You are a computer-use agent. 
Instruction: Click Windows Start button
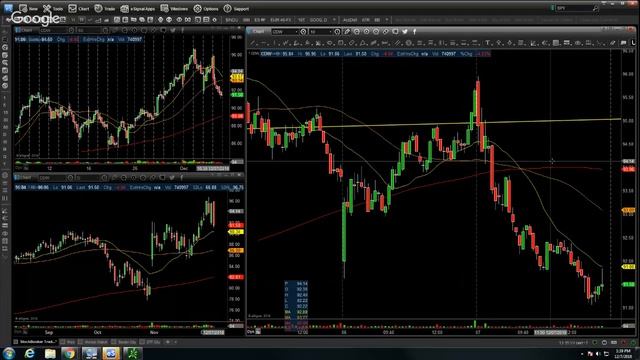(x=9, y=353)
